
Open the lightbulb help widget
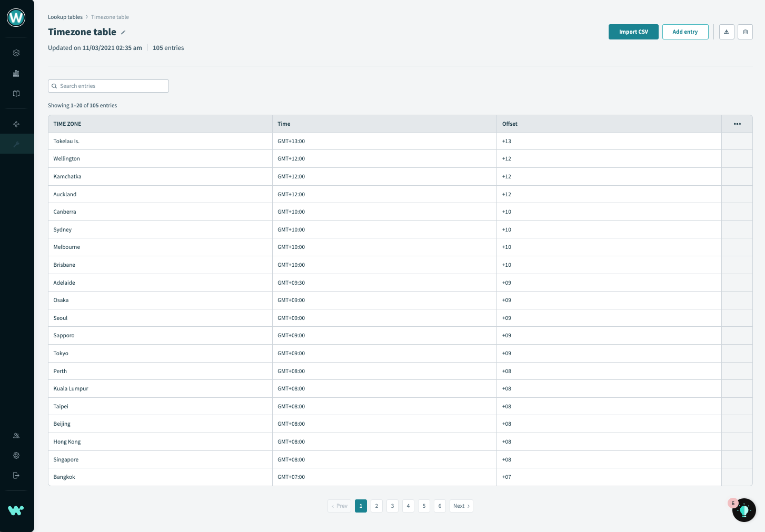pos(744,510)
